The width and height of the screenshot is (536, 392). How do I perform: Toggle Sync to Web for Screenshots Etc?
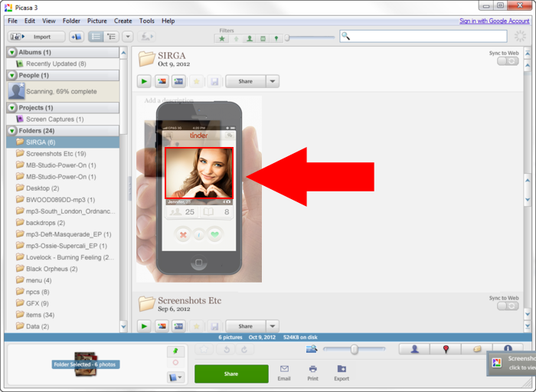pos(507,305)
